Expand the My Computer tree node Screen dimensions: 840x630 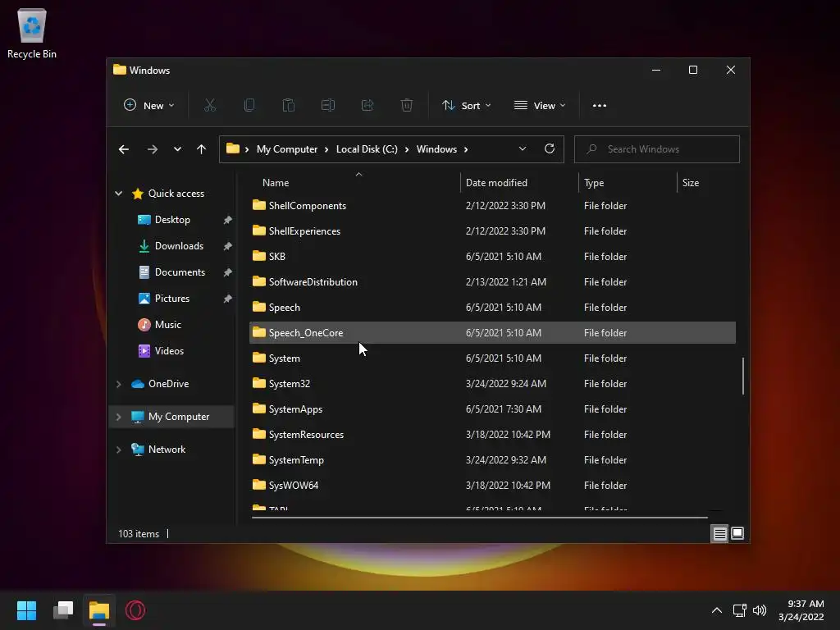pyautogui.click(x=118, y=417)
